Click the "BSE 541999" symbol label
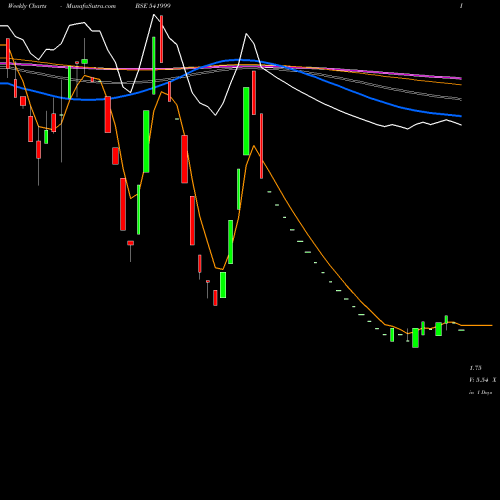Viewport: 500px width, 500px height. pyautogui.click(x=153, y=6)
